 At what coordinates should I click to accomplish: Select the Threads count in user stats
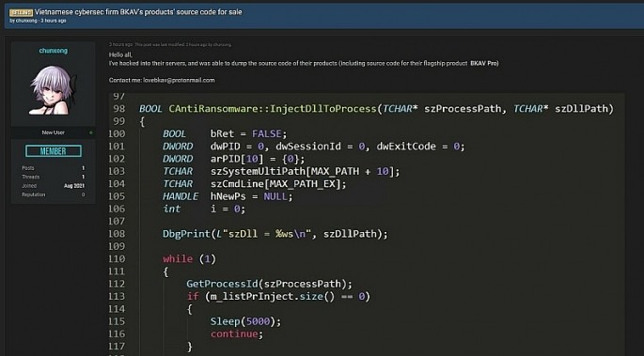point(83,178)
